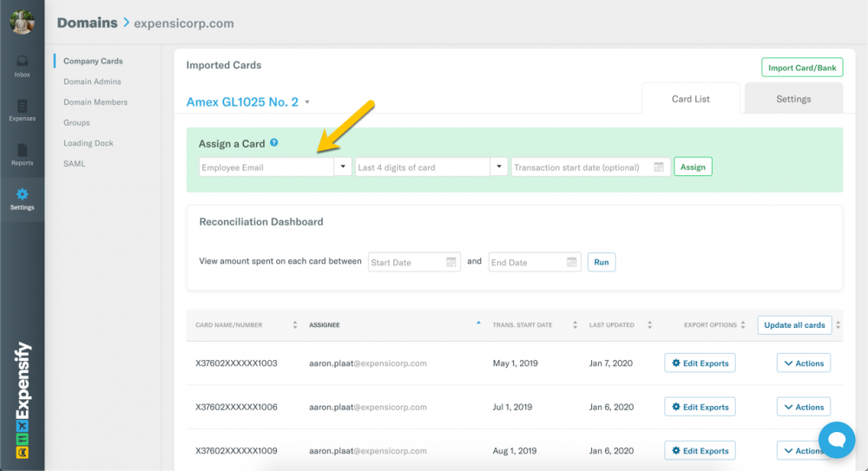
Task: Expand the Employee Email dropdown arrow
Action: pos(343,167)
